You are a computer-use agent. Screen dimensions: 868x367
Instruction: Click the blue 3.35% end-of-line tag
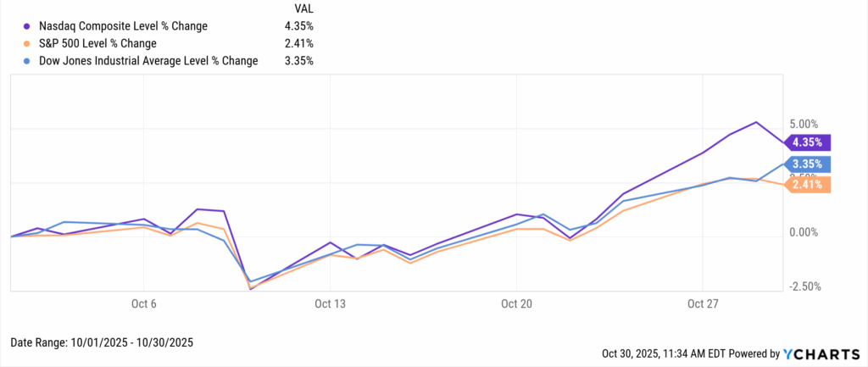(x=809, y=164)
